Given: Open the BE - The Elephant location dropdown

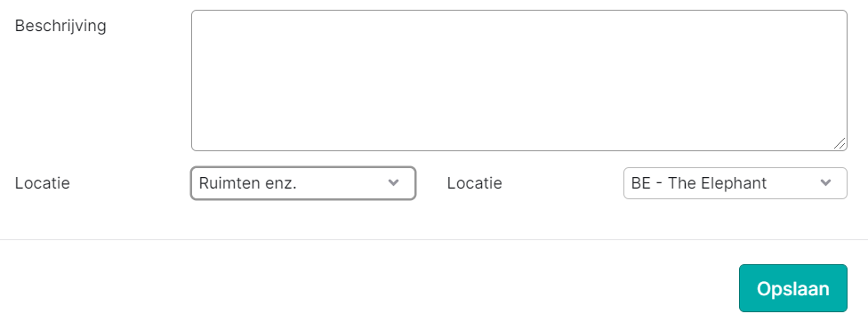Looking at the screenshot, I should coord(735,183).
